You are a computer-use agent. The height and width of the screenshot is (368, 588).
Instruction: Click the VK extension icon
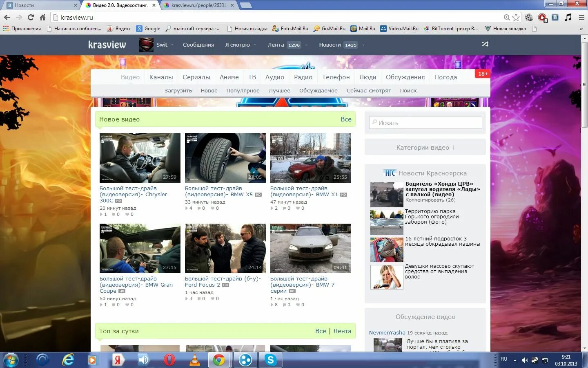pyautogui.click(x=555, y=17)
